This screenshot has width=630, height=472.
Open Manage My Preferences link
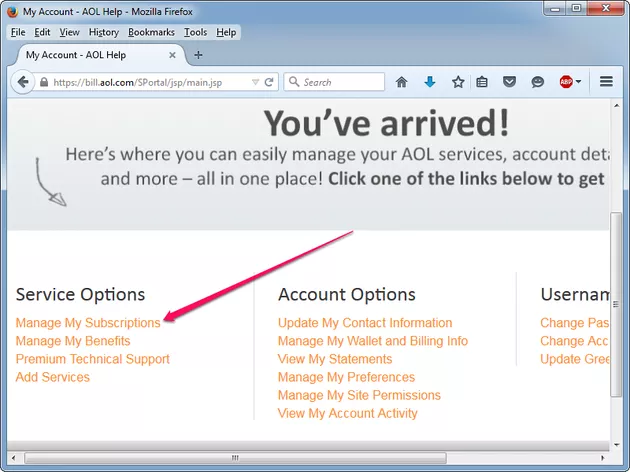(x=346, y=377)
